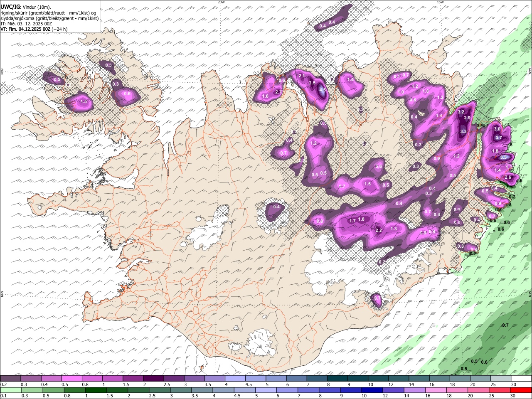Click the medium green 0.5 swatch in lower scale
Screen dimensions: 532x399
point(54,390)
